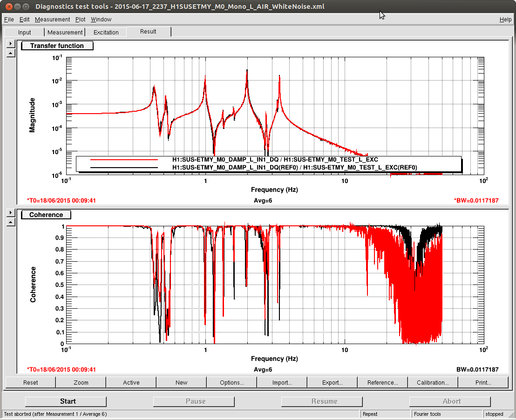The height and width of the screenshot is (420, 516).
Task: Open the Window menu
Action: tap(101, 20)
